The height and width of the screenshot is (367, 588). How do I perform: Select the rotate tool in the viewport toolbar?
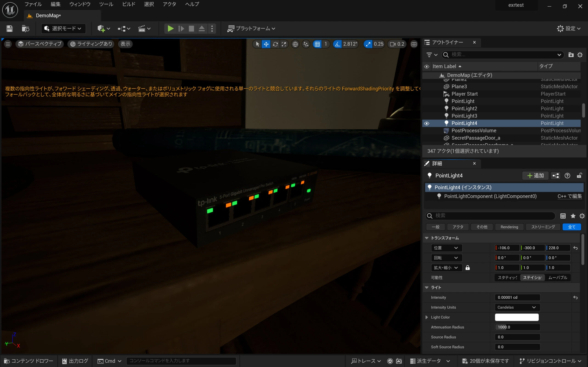click(x=275, y=44)
